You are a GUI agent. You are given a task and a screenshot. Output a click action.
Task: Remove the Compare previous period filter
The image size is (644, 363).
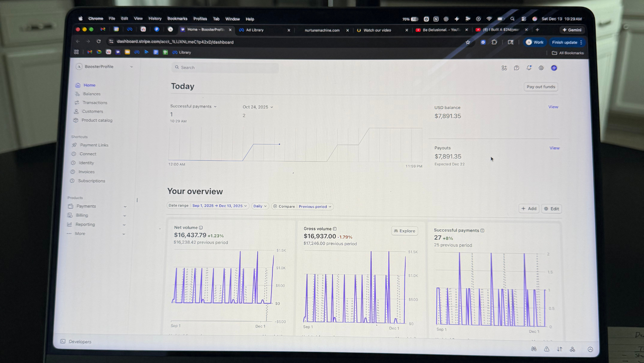[x=275, y=206]
